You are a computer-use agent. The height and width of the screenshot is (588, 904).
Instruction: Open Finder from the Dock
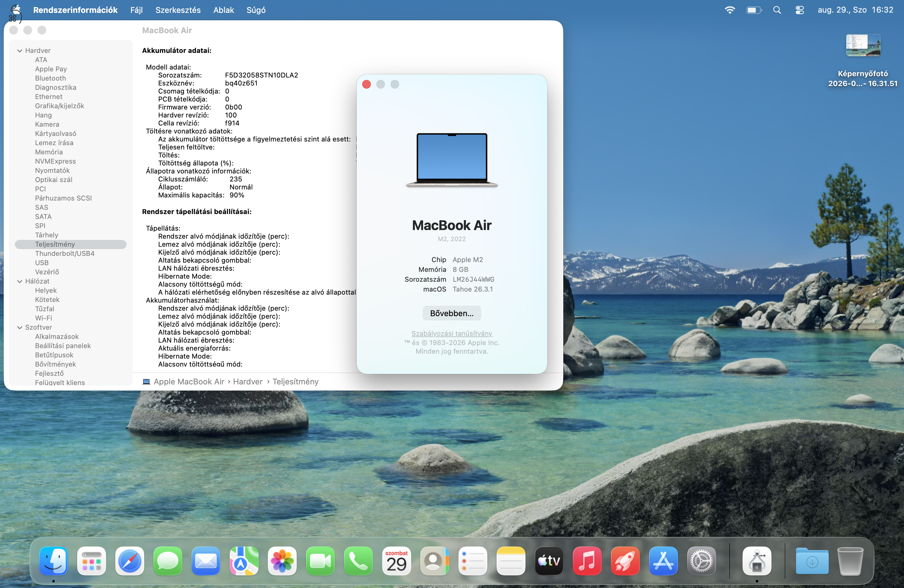coord(54,561)
